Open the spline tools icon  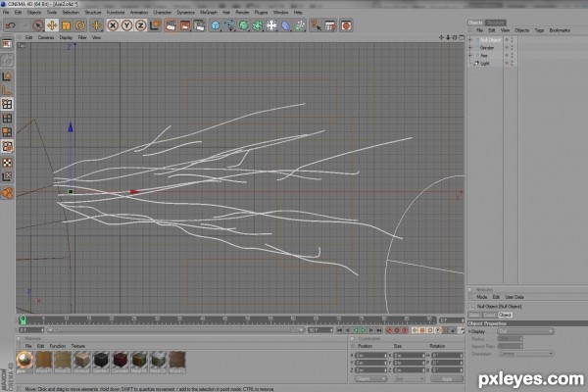tap(229, 25)
